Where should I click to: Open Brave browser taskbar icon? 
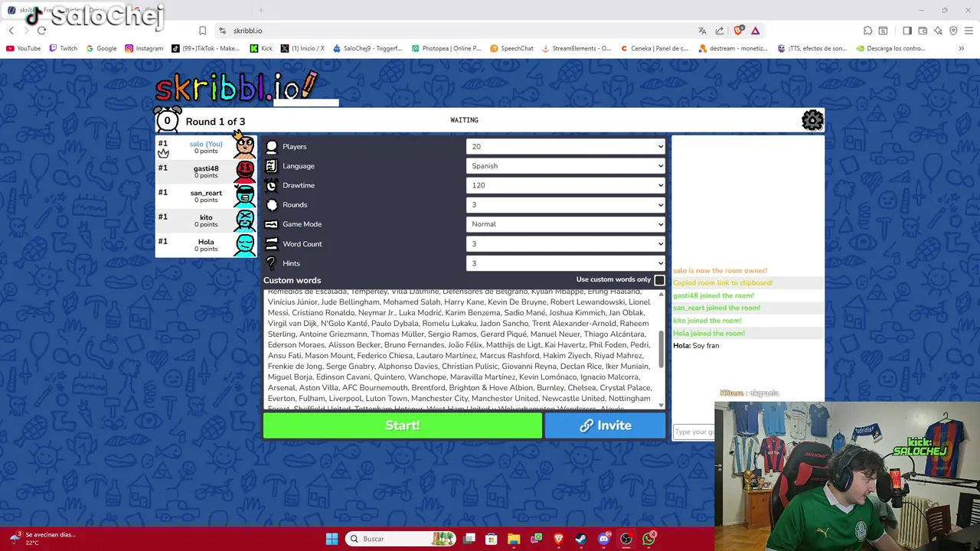tap(559, 539)
